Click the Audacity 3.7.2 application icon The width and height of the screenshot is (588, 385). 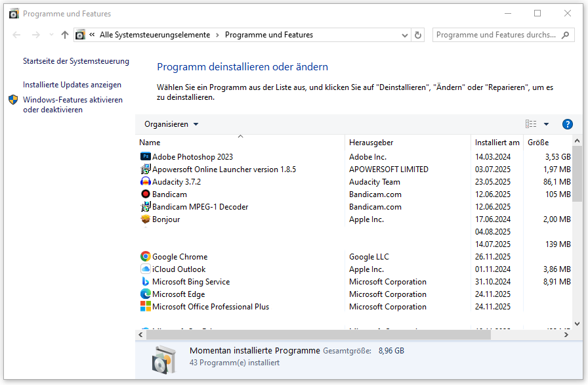coord(145,181)
